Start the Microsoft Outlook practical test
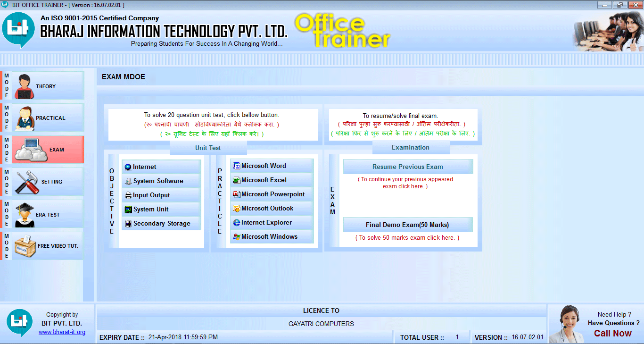This screenshot has width=644, height=344. (x=272, y=209)
